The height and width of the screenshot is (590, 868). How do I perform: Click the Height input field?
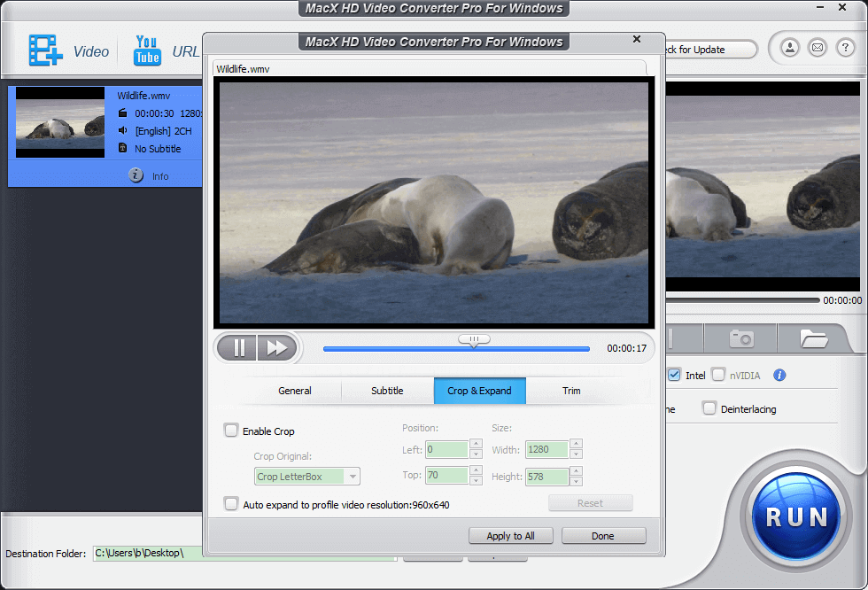547,477
